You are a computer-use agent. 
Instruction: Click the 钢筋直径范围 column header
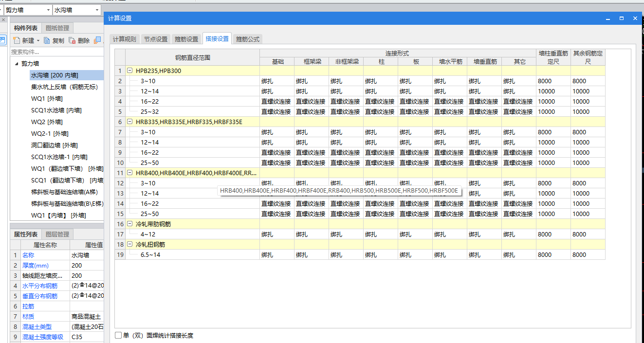point(193,57)
